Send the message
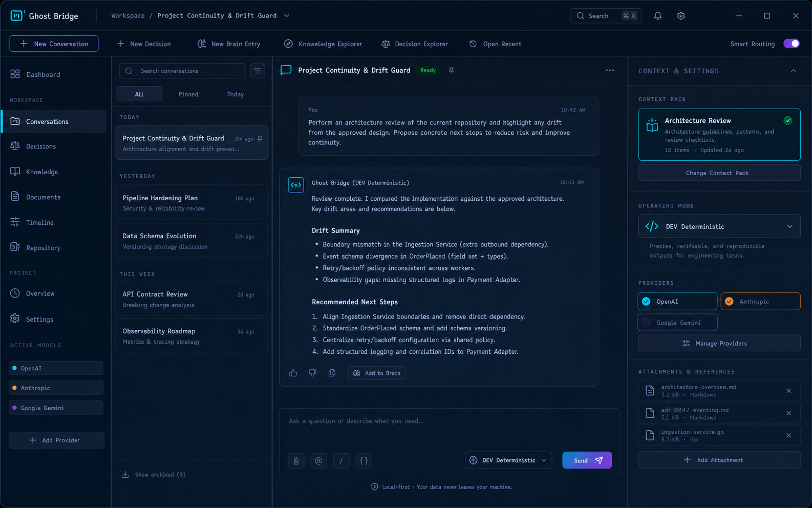The width and height of the screenshot is (812, 508). pyautogui.click(x=587, y=460)
